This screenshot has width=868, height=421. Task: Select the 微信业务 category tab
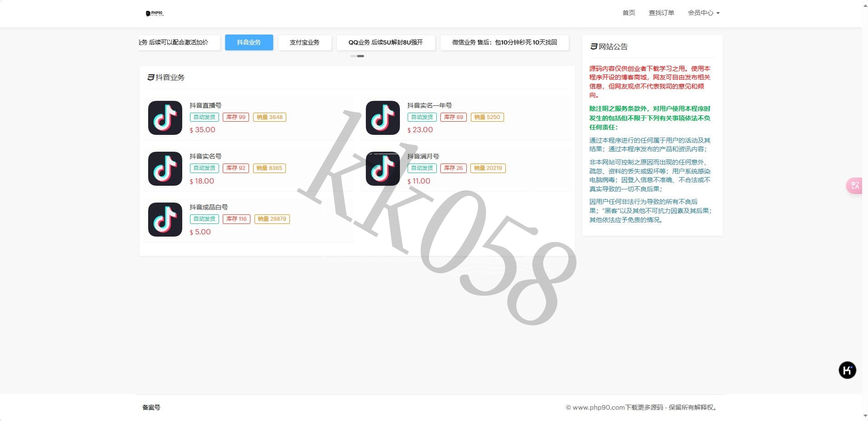click(504, 42)
